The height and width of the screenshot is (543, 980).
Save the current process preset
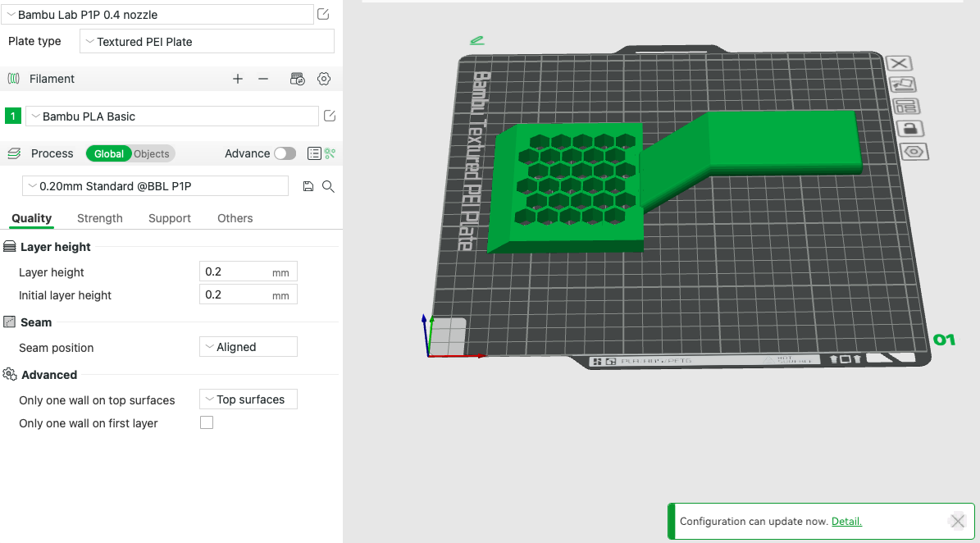(x=308, y=186)
